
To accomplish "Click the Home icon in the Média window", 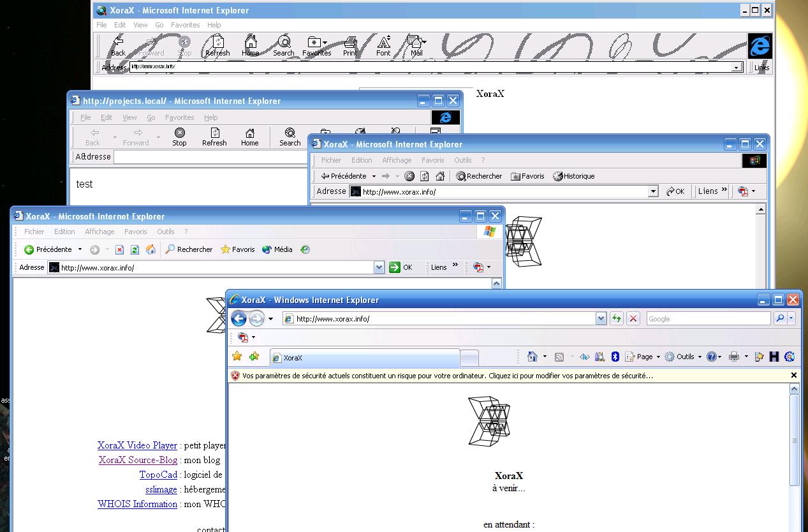I will point(151,249).
